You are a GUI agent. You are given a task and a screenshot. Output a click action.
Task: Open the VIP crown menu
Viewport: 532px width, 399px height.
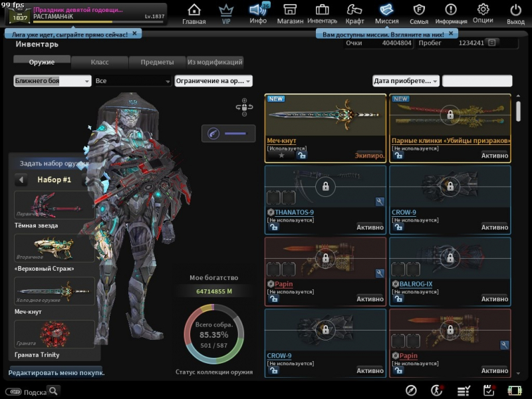coord(226,13)
